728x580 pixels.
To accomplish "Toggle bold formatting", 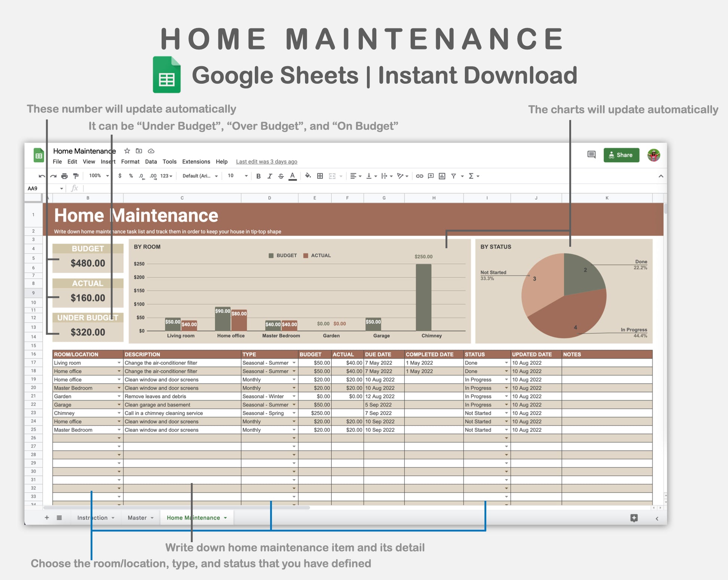I will point(258,176).
